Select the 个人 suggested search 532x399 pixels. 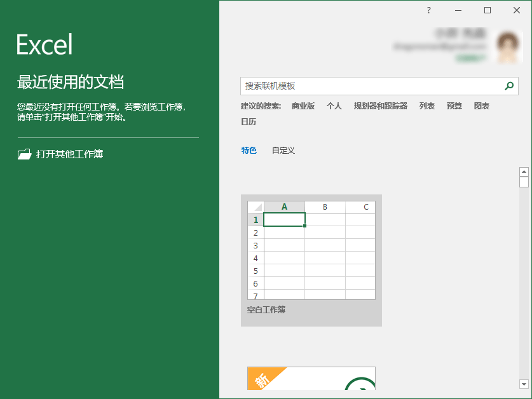(x=334, y=106)
